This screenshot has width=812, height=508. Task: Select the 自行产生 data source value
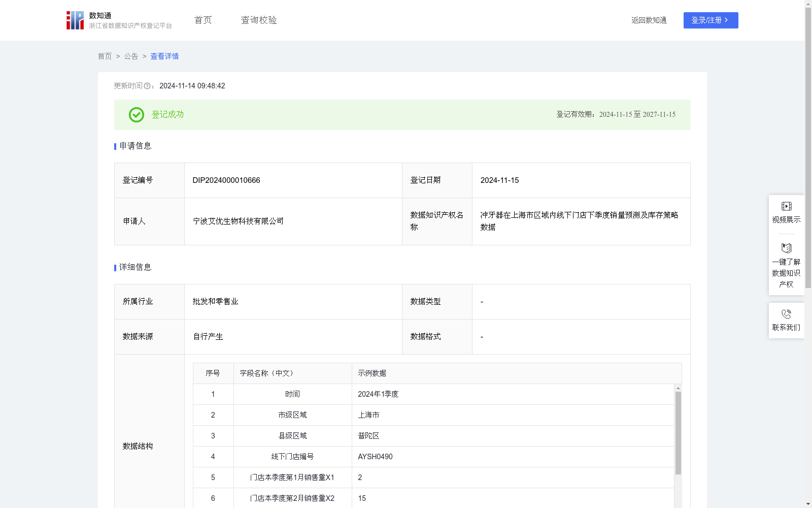click(x=208, y=336)
